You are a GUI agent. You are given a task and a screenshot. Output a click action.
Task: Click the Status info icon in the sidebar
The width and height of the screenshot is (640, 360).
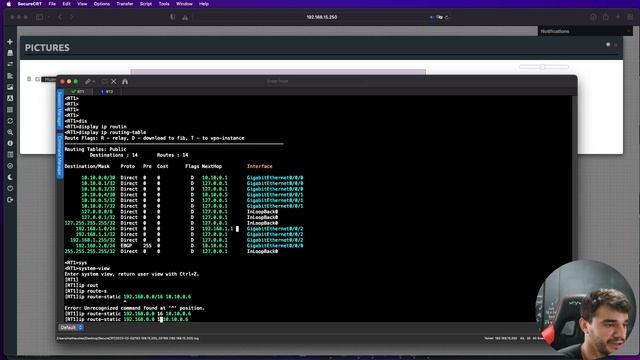10,143
